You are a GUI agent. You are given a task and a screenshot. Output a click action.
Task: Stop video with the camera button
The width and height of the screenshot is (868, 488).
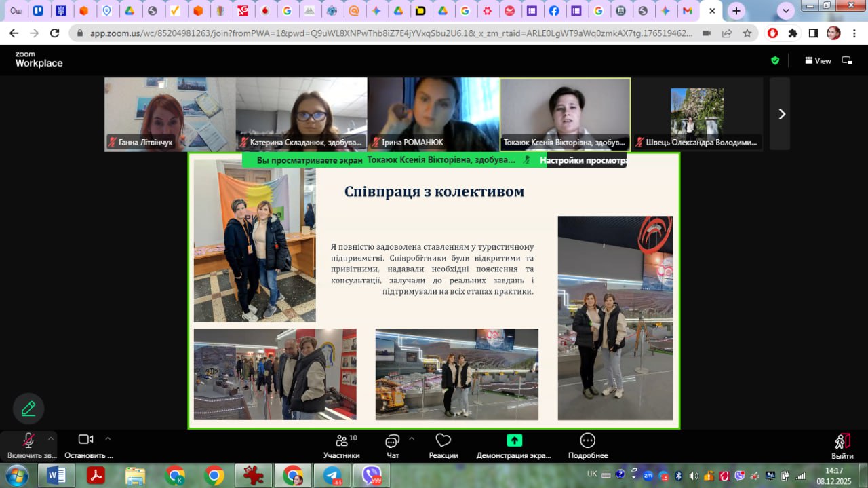[x=85, y=440]
